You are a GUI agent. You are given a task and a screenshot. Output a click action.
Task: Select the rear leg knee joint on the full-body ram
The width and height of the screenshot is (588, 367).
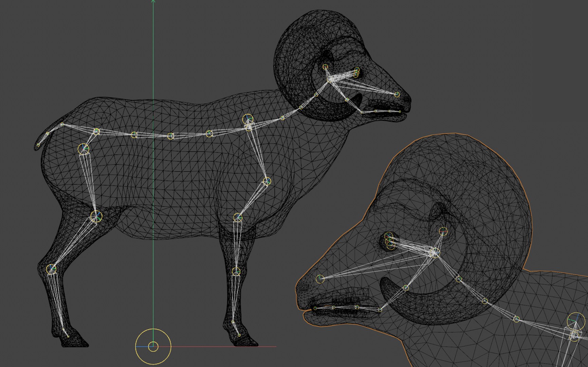point(96,216)
